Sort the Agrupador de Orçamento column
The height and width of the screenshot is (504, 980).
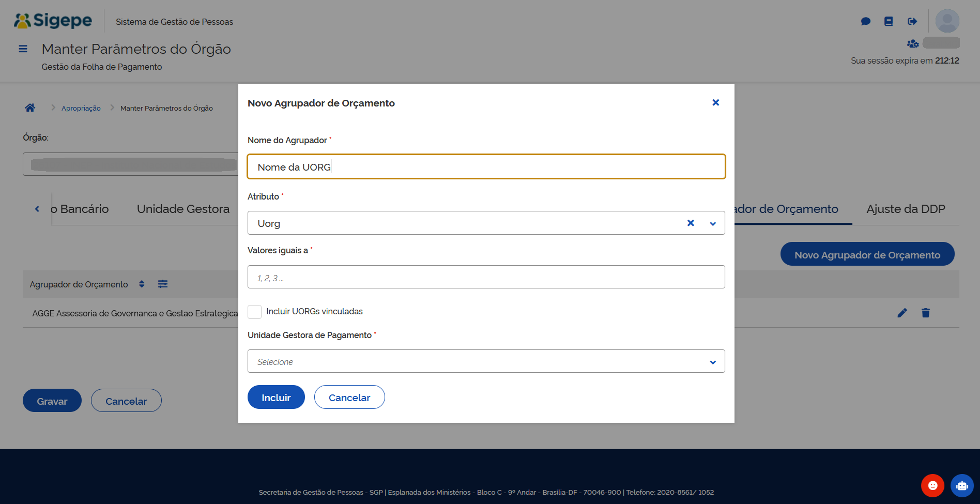(x=142, y=284)
